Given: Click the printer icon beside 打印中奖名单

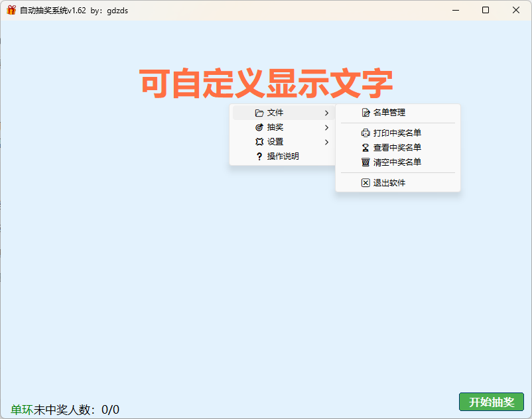Looking at the screenshot, I should tap(366, 133).
